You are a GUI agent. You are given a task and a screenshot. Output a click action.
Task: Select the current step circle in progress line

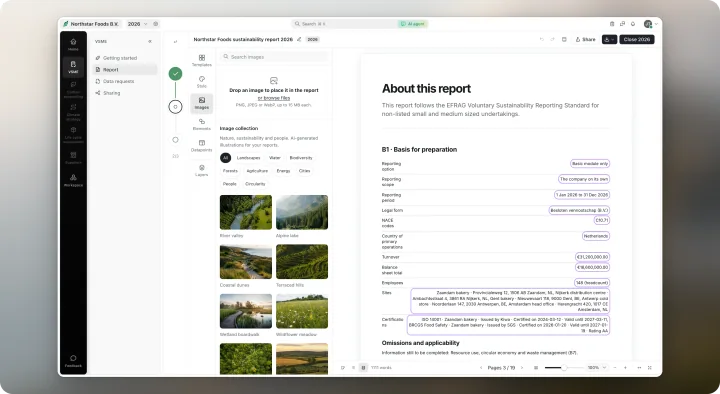175,107
